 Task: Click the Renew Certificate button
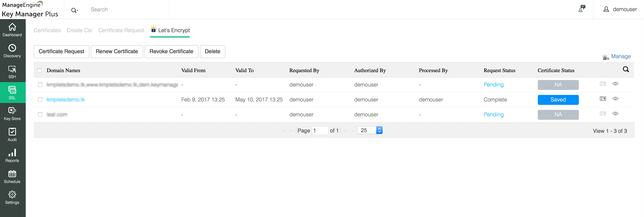(117, 51)
